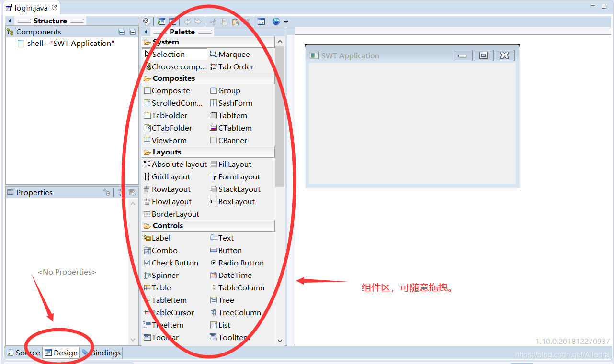This screenshot has height=364, width=614.
Task: Click the Paste icon in the toolbar
Action: (x=235, y=21)
